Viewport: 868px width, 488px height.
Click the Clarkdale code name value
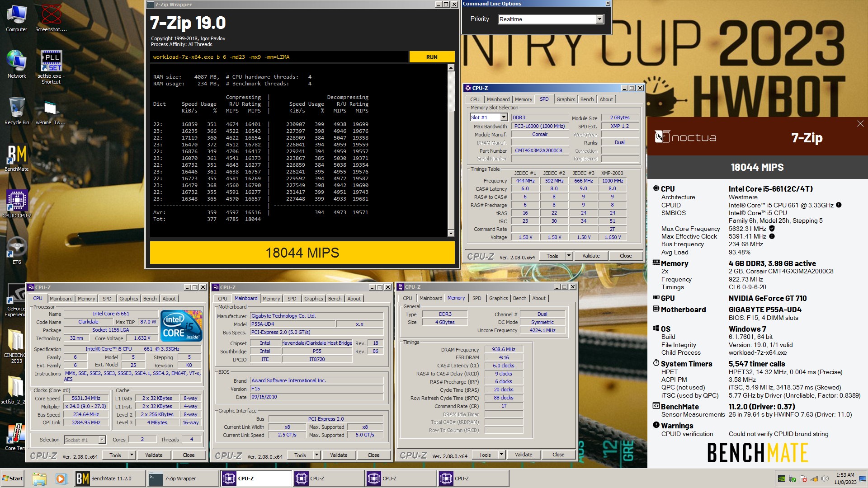(88, 322)
